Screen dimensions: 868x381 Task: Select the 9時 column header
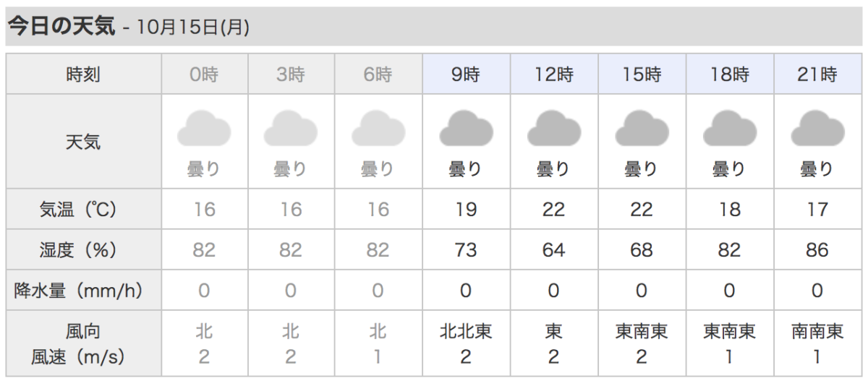click(467, 74)
